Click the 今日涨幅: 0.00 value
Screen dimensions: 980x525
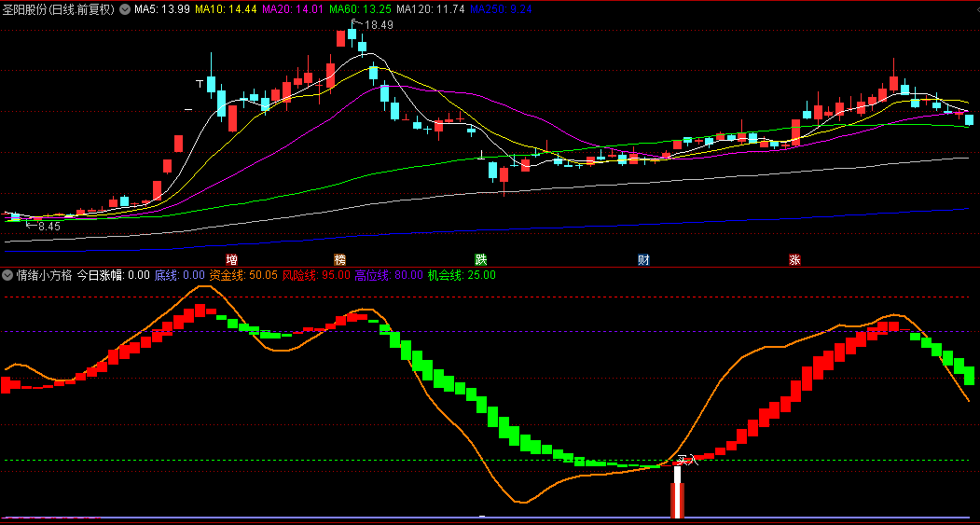tap(114, 275)
